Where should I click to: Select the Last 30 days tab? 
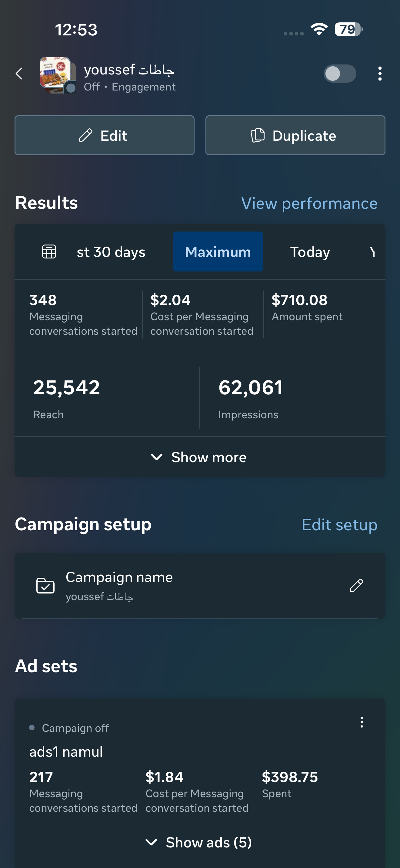111,252
